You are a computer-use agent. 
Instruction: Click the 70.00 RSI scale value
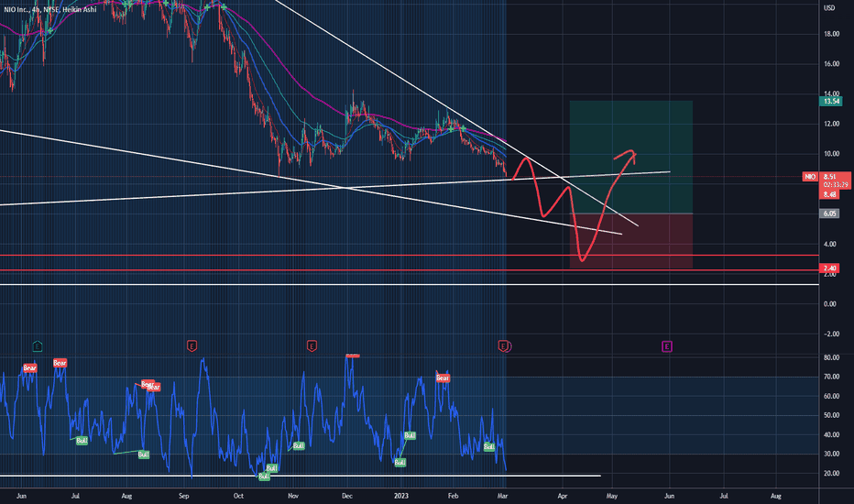click(x=831, y=377)
